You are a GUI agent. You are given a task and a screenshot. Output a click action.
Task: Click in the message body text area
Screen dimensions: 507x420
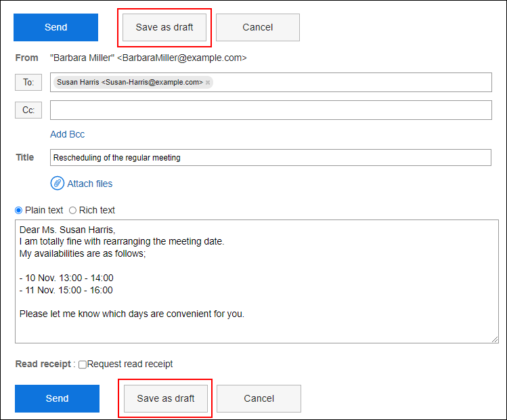point(257,282)
